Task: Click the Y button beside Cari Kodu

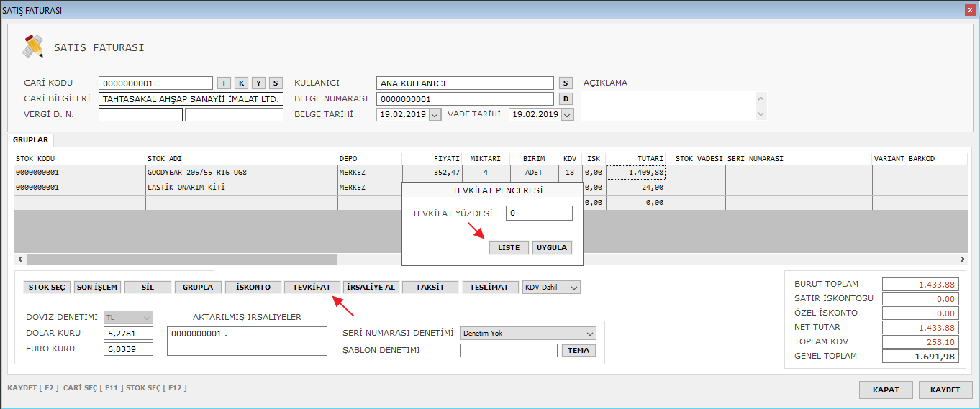Action: [x=258, y=83]
